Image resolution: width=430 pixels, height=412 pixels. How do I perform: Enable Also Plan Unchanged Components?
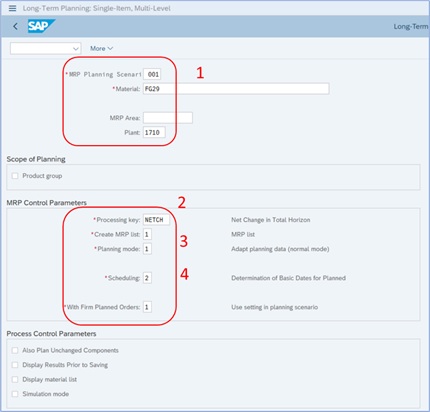click(15, 350)
